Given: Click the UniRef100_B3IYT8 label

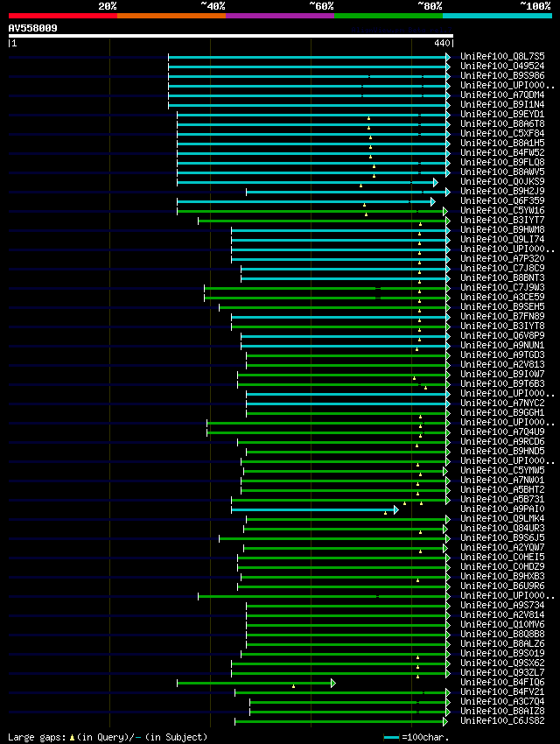Looking at the screenshot, I should pos(502,326).
